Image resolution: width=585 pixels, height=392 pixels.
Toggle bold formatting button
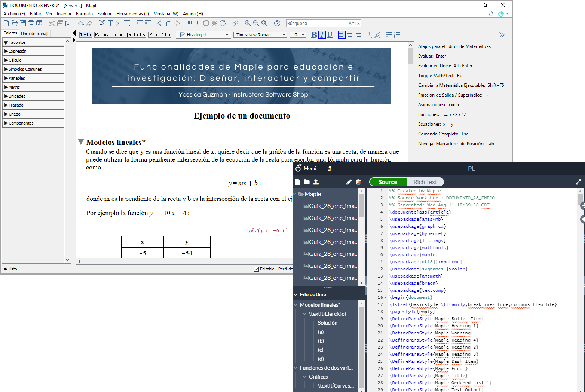click(314, 35)
